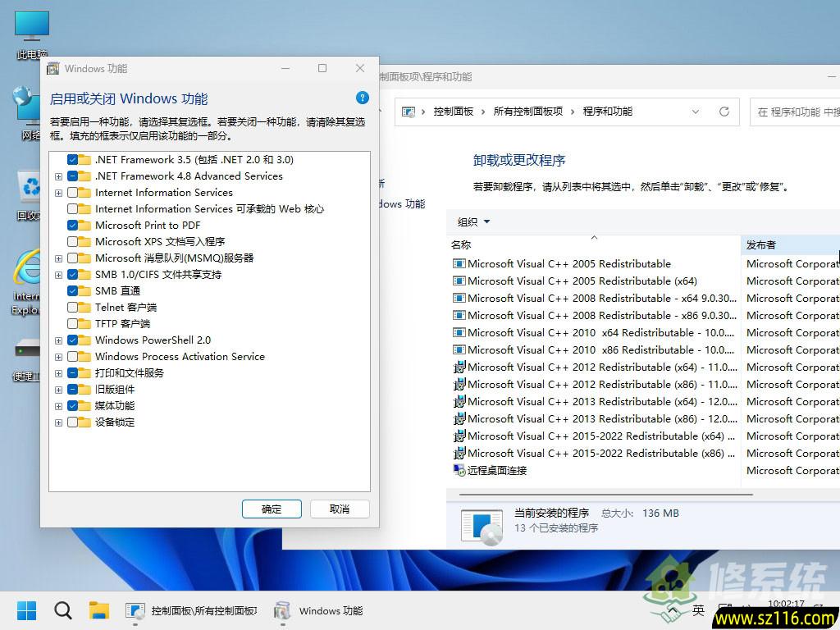
Task: Click the 取消 button
Action: tap(340, 509)
